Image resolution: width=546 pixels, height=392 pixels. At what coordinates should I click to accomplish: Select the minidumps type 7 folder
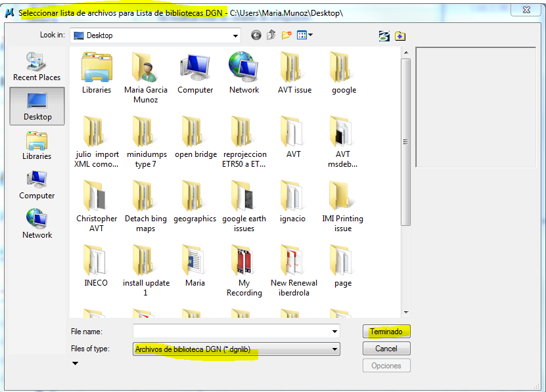[x=147, y=142]
